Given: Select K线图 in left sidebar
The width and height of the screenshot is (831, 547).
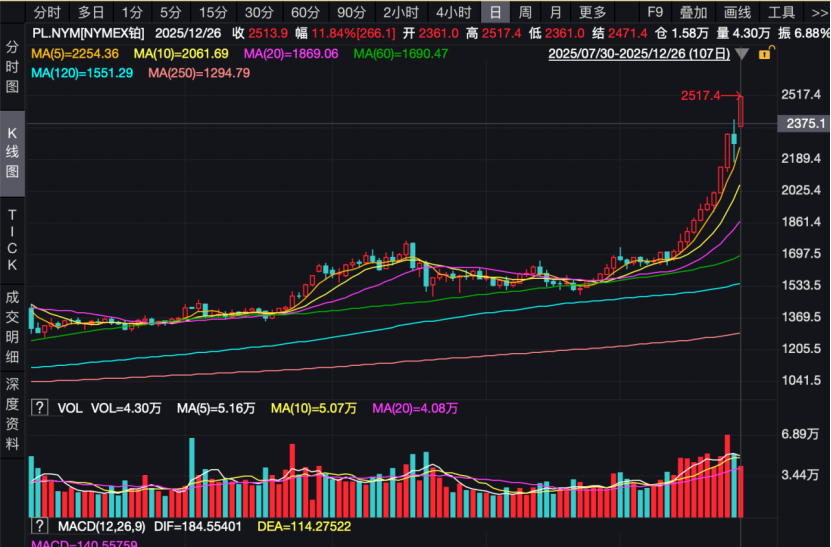Looking at the screenshot, I should [12, 153].
